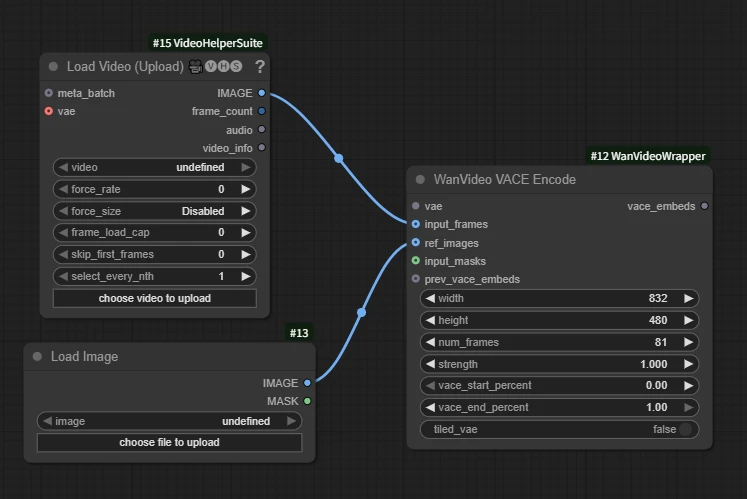Click the MASK output port on Load Image
Image resolution: width=747 pixels, height=499 pixels.
point(307,401)
